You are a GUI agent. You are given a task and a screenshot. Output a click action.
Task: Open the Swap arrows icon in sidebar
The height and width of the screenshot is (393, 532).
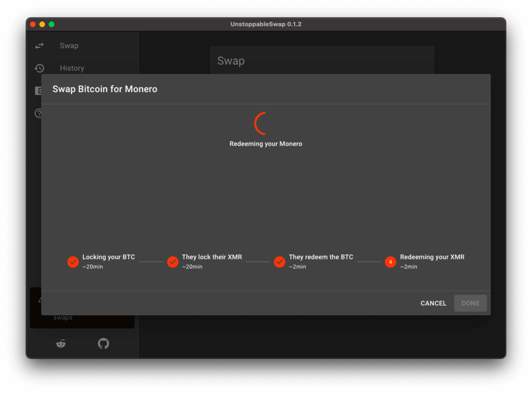point(39,46)
